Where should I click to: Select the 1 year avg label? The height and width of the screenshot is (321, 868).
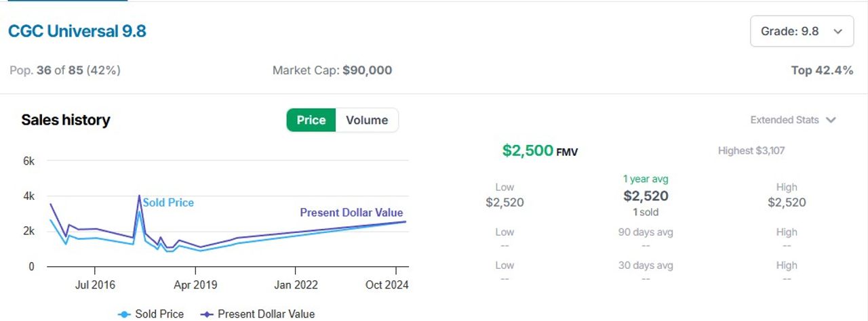coord(646,179)
